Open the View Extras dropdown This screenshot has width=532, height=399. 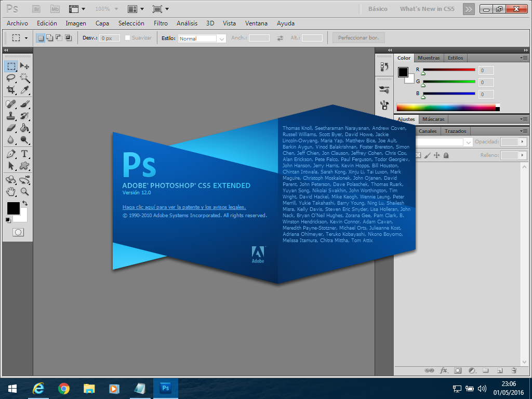click(77, 9)
